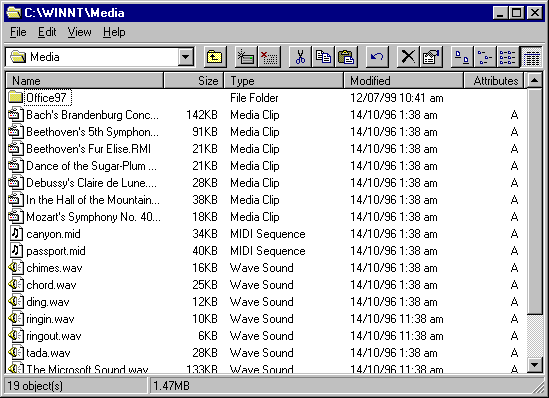This screenshot has height=398, width=549.
Task: Click the 91KB size cell
Action: coord(205,132)
